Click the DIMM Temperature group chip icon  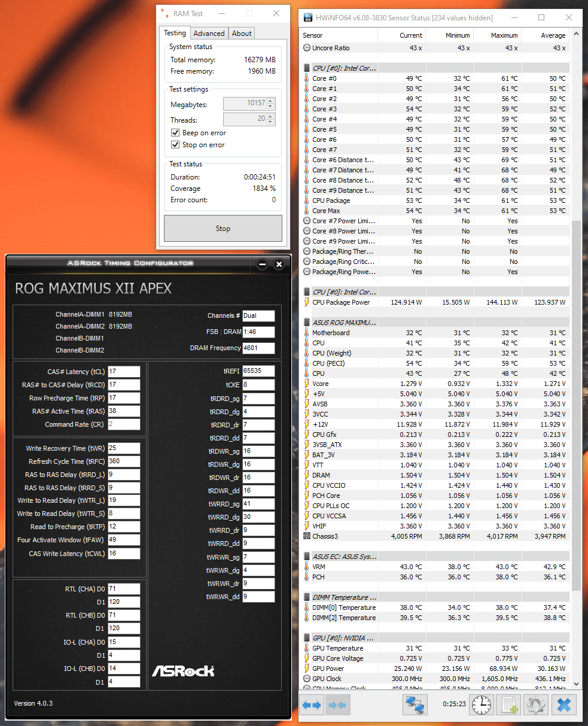coord(307,597)
